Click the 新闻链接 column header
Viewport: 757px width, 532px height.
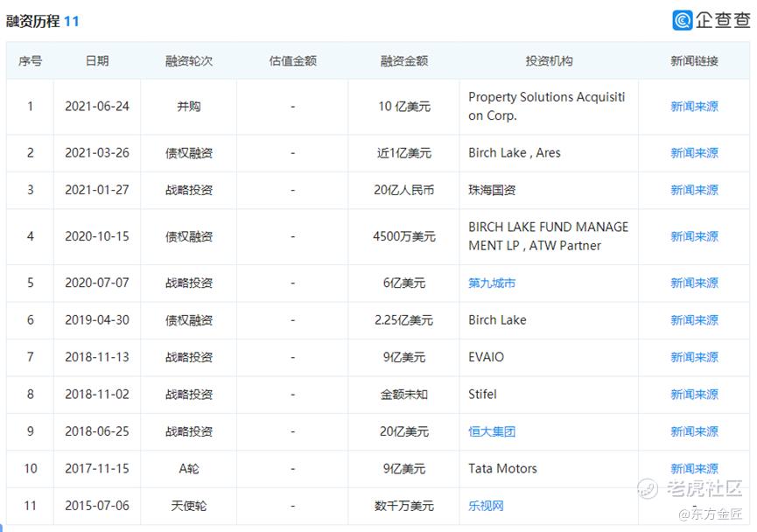click(x=694, y=61)
